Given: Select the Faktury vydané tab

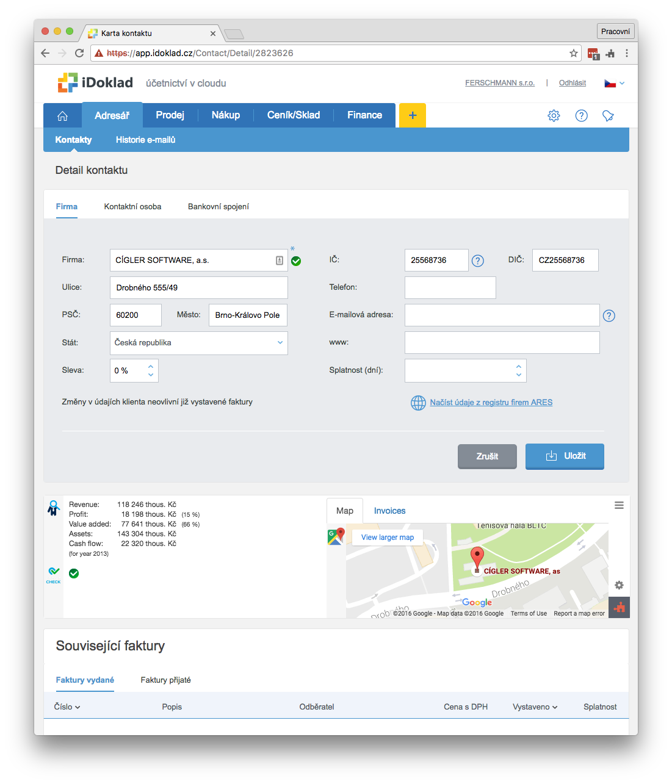Looking at the screenshot, I should click(85, 680).
